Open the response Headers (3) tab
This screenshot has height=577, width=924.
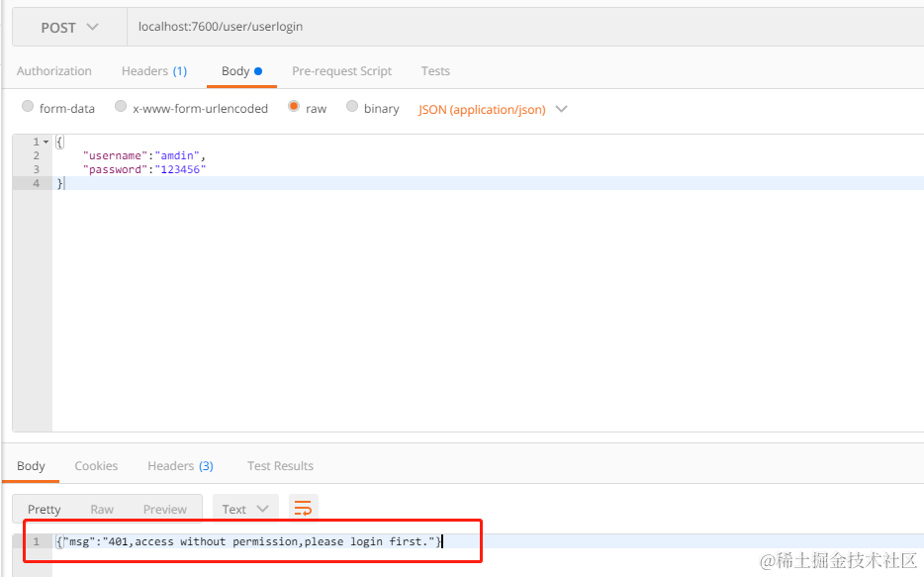[180, 466]
